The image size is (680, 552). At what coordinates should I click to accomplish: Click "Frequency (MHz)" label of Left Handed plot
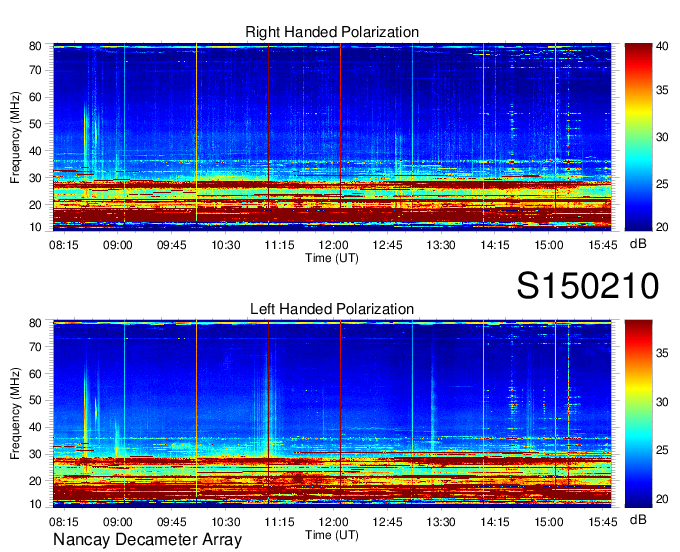(15, 414)
